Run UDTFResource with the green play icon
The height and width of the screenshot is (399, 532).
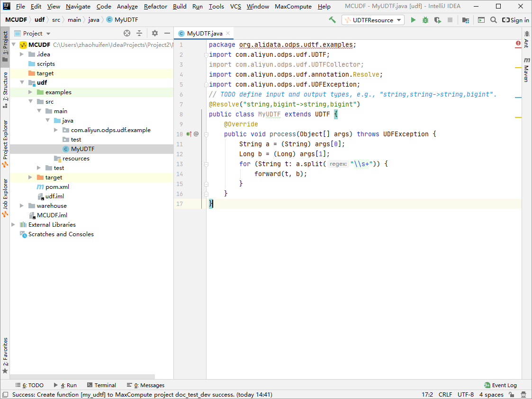(413, 20)
